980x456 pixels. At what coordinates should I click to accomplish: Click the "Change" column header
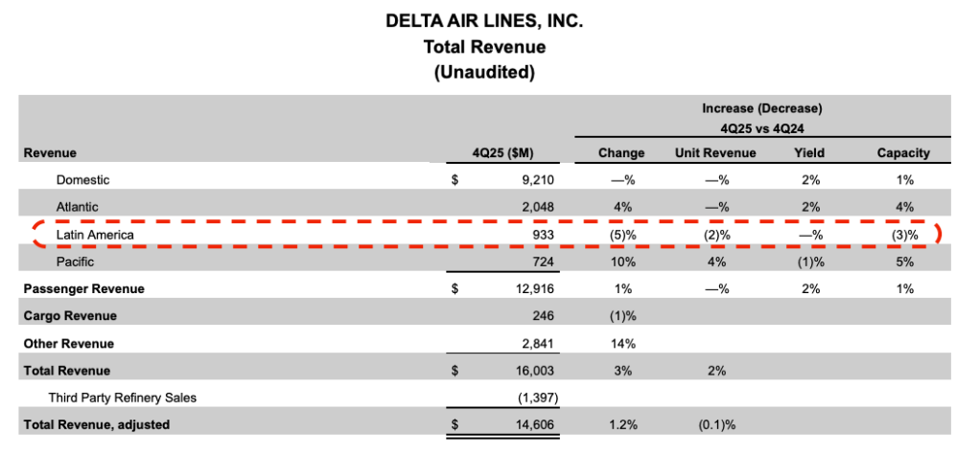pyautogui.click(x=621, y=152)
